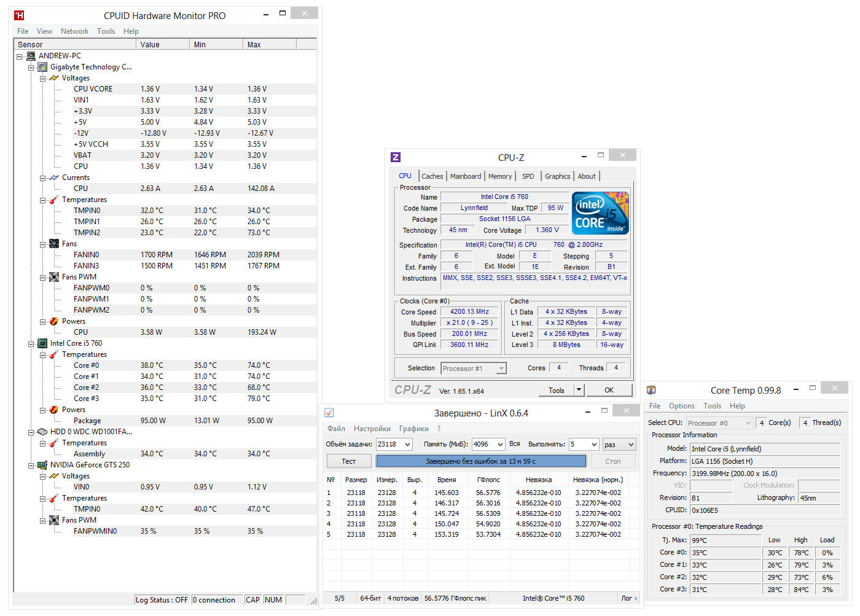Open the LinX problem size dropdown showing 23118
860x616 pixels.
[406, 444]
